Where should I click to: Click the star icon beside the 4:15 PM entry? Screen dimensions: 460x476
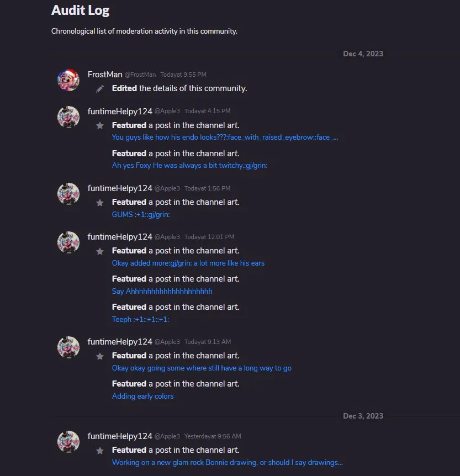(100, 125)
